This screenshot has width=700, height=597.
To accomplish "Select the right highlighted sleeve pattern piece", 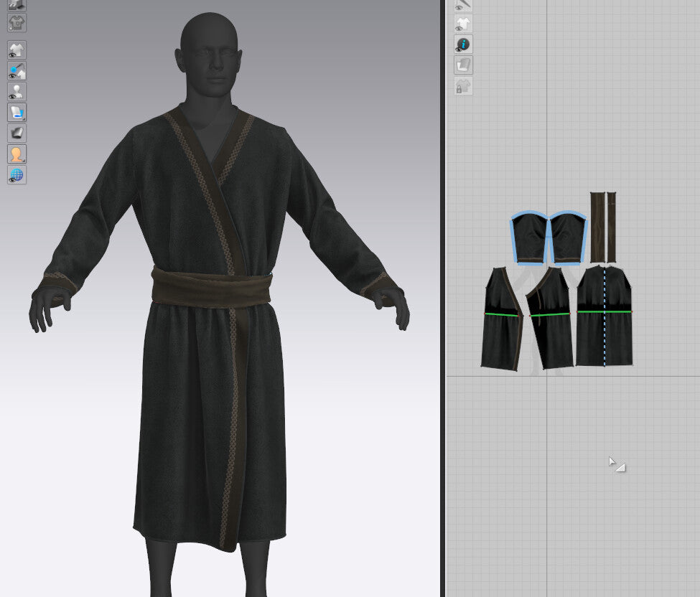I will coord(567,239).
